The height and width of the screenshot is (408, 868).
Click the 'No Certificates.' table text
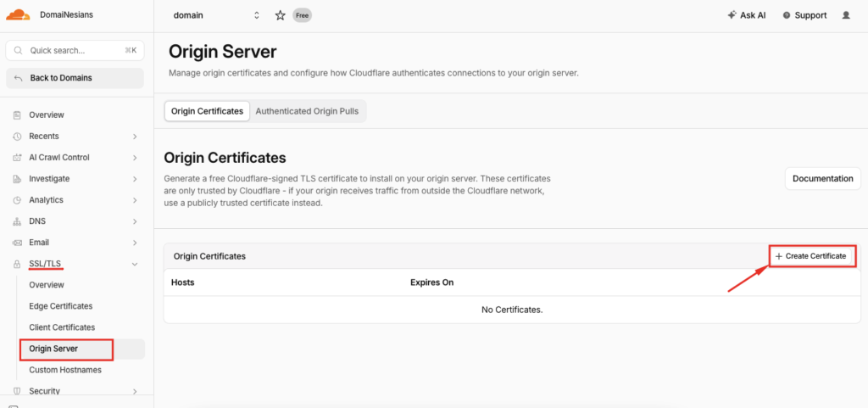(x=512, y=310)
